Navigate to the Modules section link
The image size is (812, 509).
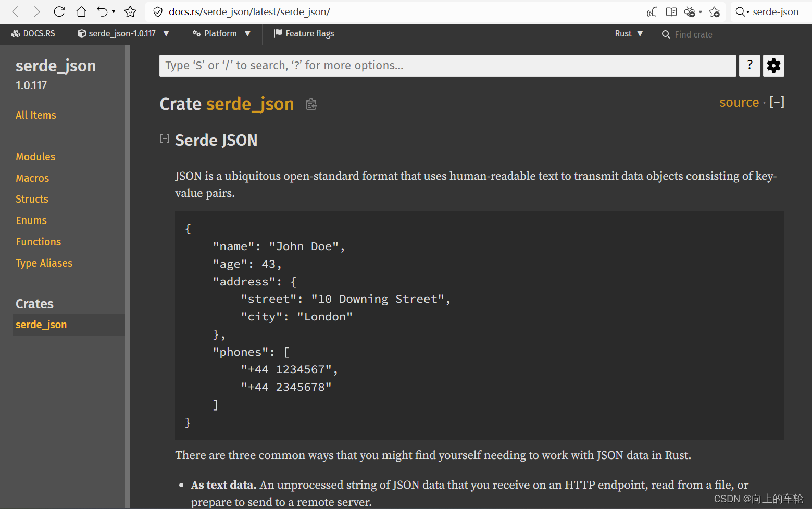[35, 156]
